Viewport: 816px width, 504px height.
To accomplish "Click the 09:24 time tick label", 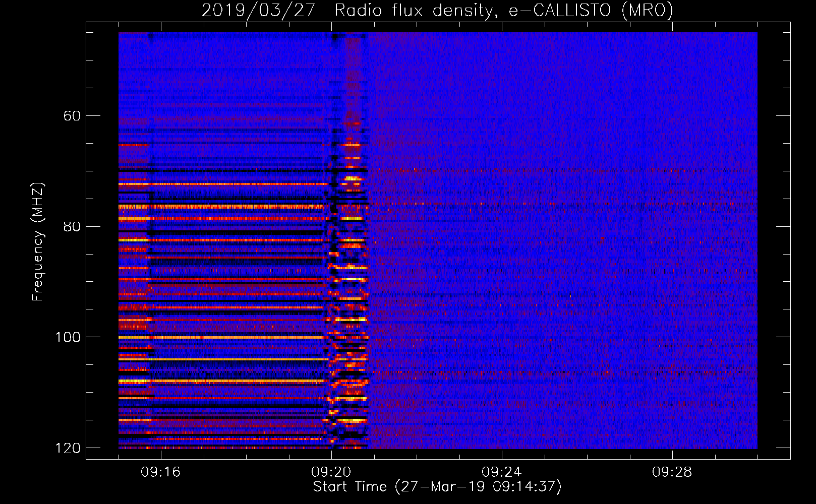I will (x=501, y=472).
